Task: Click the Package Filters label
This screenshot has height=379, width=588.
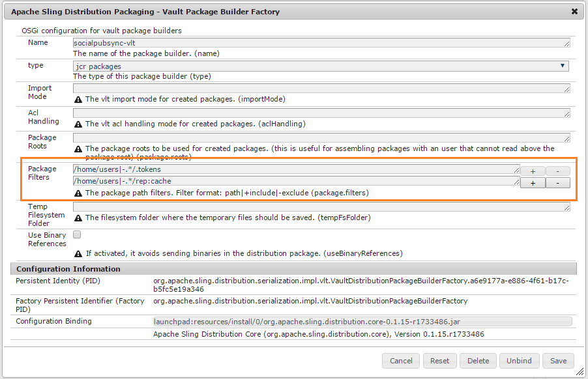Action: (x=42, y=173)
